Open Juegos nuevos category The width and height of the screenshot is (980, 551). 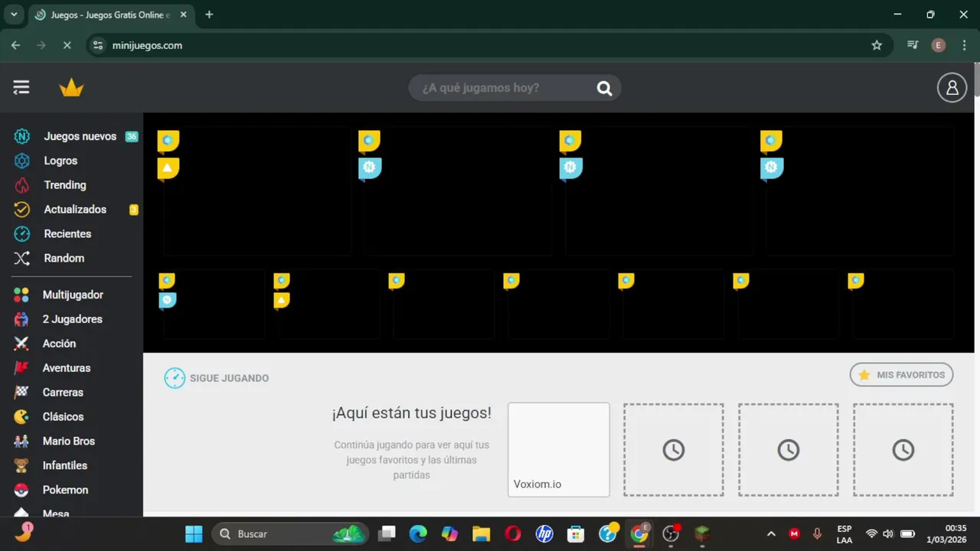(80, 136)
